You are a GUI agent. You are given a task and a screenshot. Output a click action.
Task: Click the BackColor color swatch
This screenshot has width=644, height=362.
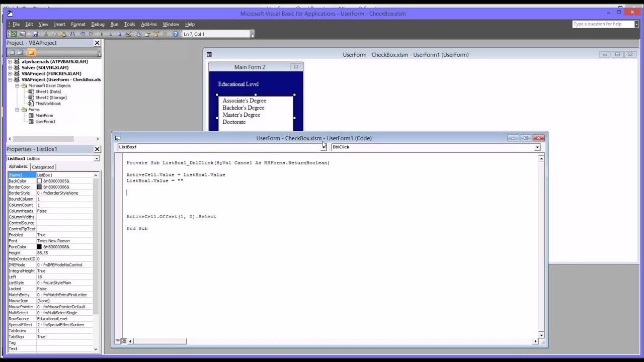pyautogui.click(x=39, y=181)
